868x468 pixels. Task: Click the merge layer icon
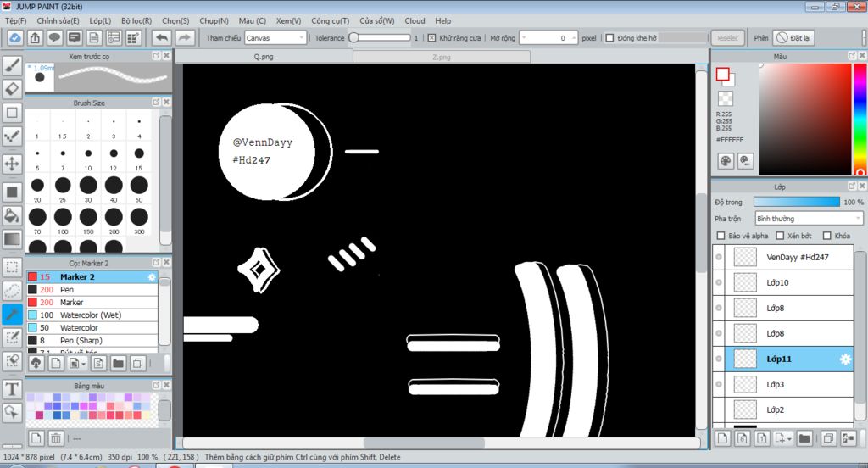[x=848, y=438]
